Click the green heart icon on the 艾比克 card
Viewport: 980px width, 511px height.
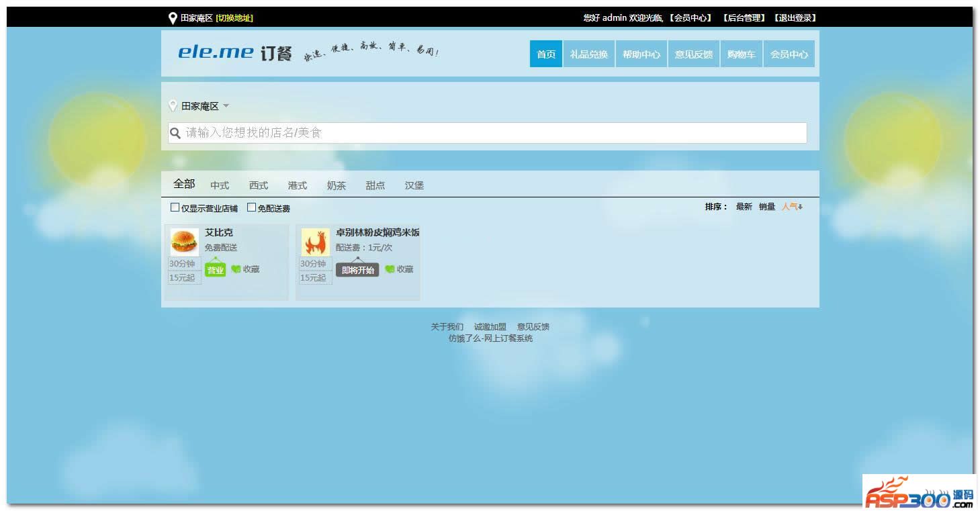click(x=236, y=269)
